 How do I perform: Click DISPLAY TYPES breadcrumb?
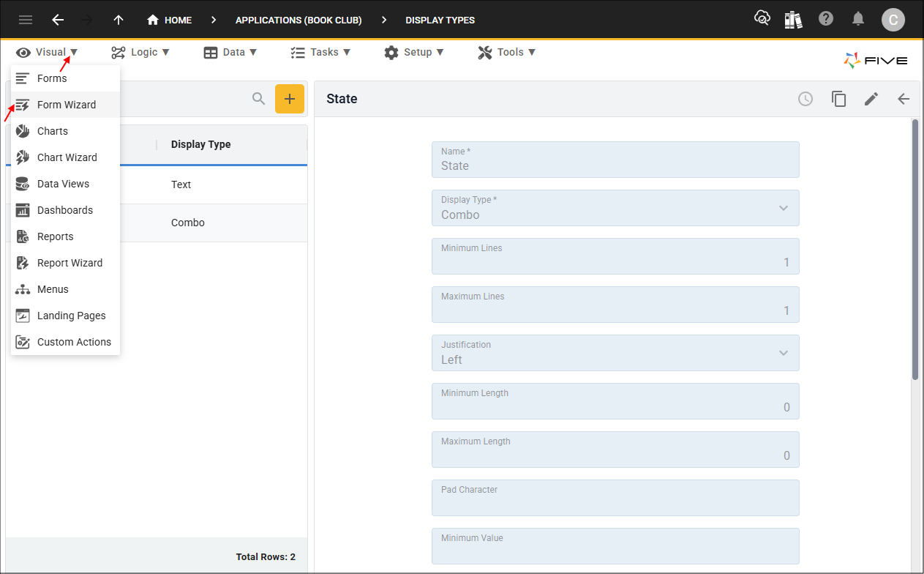click(x=440, y=20)
